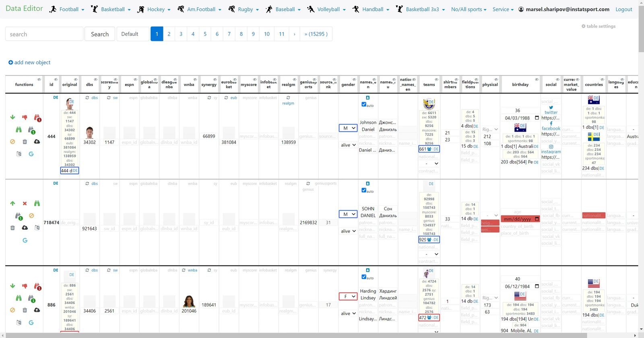Screen dimensions: 644x338
Task: Expand the Service menu dropdown
Action: (x=503, y=9)
